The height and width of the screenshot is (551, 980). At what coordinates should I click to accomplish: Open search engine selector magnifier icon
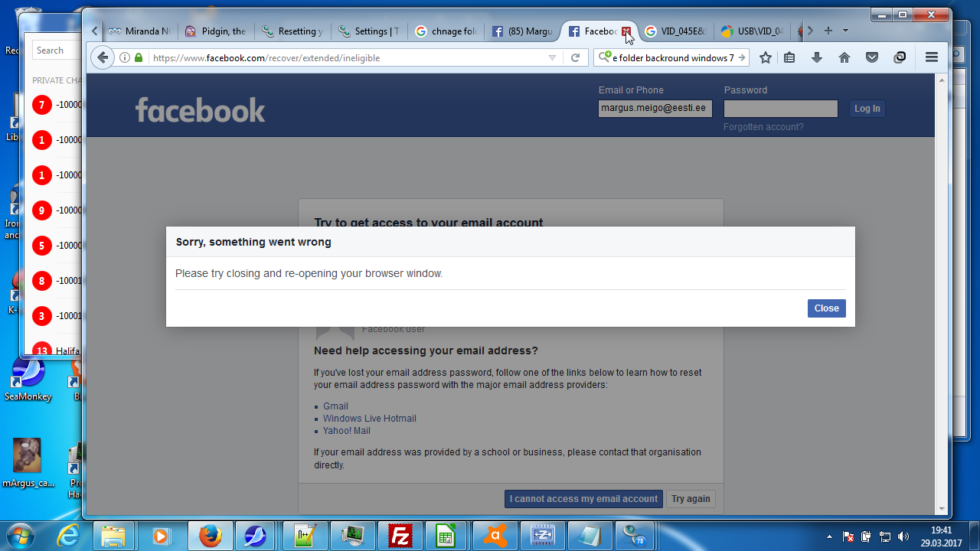point(606,57)
